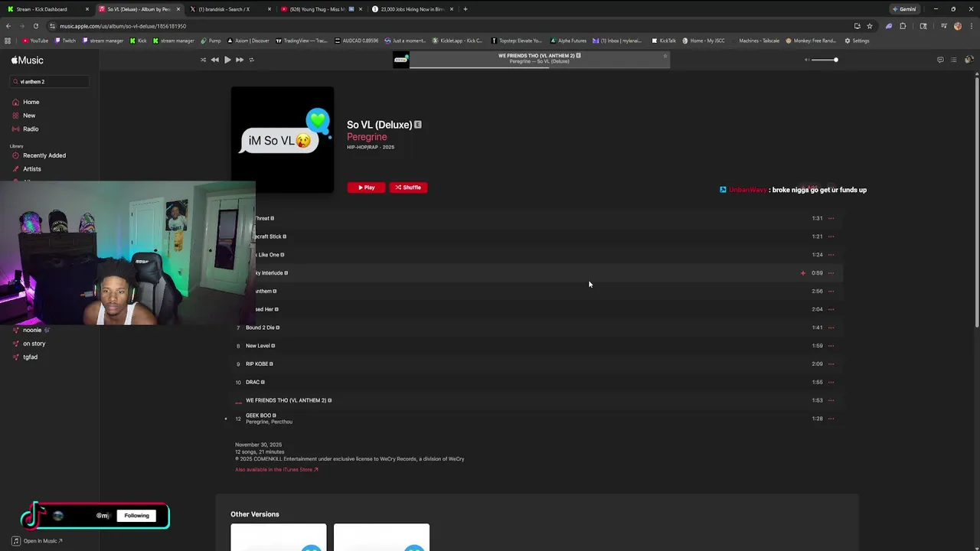The width and height of the screenshot is (980, 551).
Task: Open the YouTube bookmark
Action: tap(35, 41)
